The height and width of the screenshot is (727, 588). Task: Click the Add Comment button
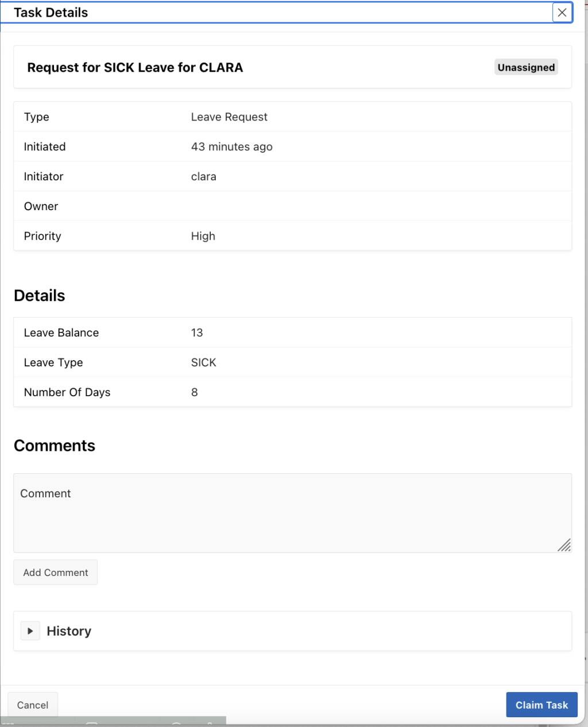(x=56, y=572)
